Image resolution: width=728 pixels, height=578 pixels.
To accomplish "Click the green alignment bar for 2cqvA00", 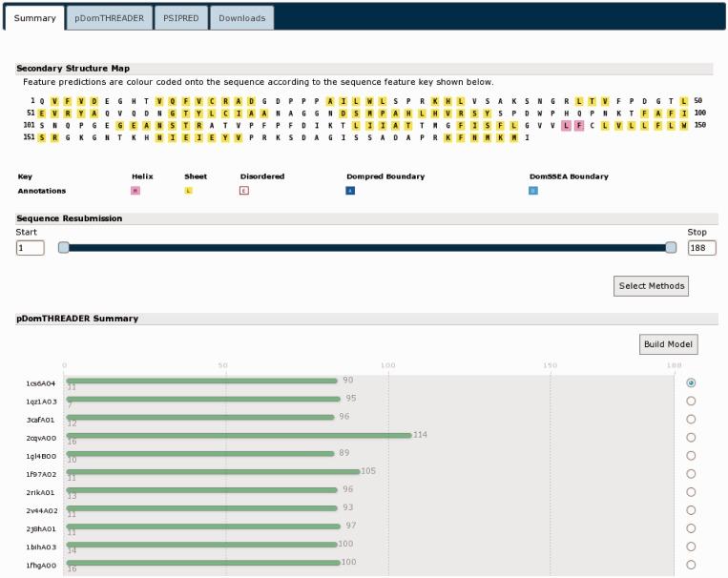I will click(239, 436).
